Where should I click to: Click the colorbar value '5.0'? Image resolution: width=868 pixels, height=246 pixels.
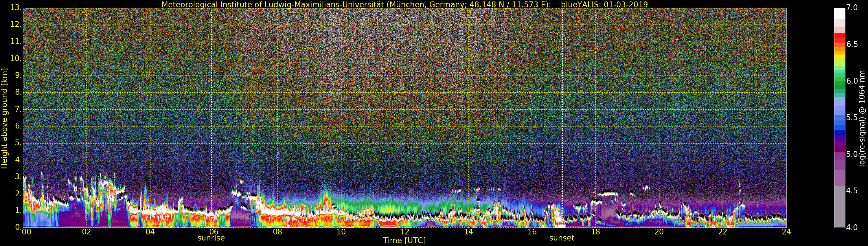click(852, 154)
